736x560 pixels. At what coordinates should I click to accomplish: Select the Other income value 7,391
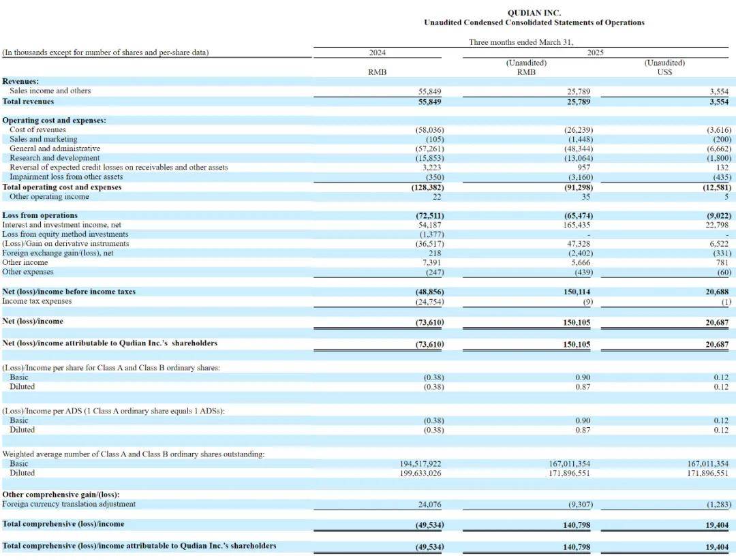[x=432, y=263]
